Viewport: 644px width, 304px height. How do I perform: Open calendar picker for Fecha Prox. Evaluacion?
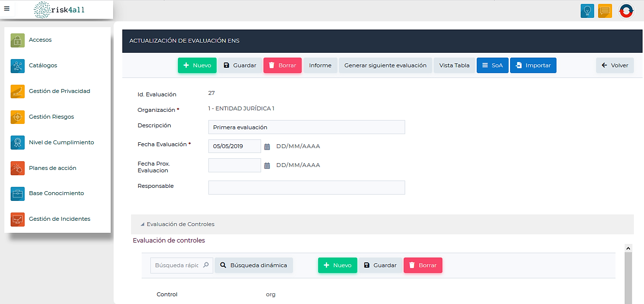pos(267,166)
